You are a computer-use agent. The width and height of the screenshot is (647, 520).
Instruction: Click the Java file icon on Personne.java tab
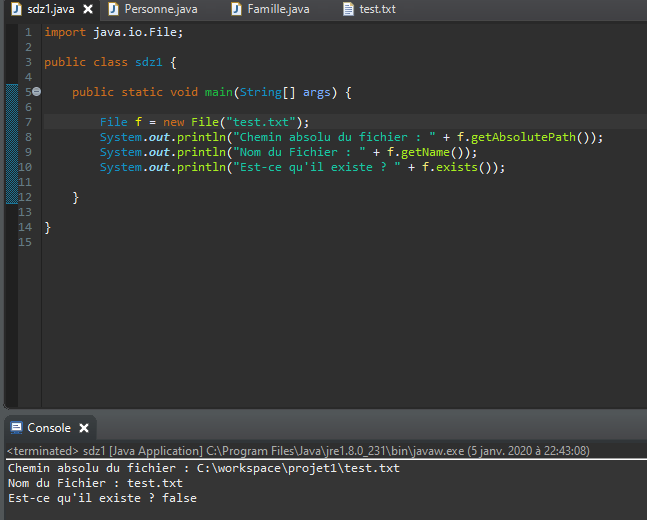(113, 9)
